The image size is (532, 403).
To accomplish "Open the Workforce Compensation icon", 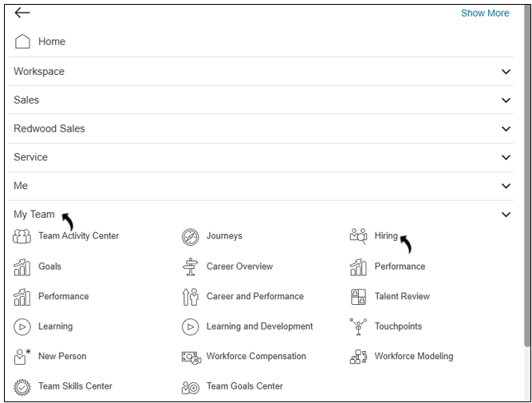I will coord(190,357).
